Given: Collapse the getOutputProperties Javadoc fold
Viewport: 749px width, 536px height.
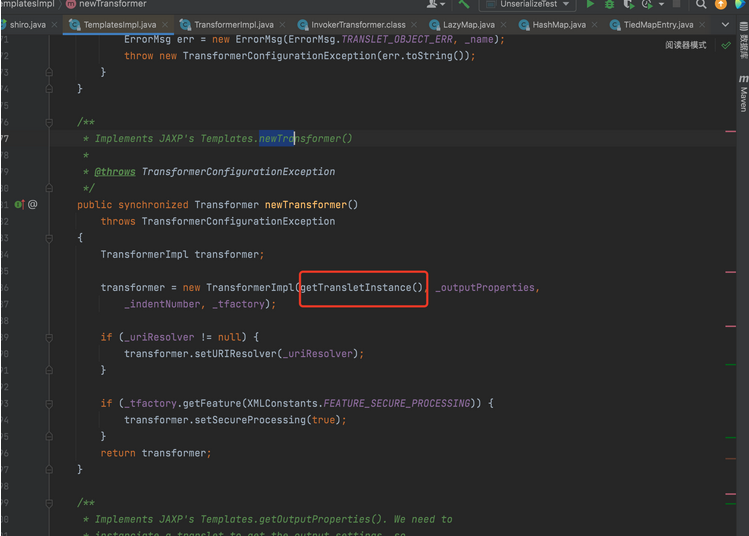Looking at the screenshot, I should coord(49,503).
